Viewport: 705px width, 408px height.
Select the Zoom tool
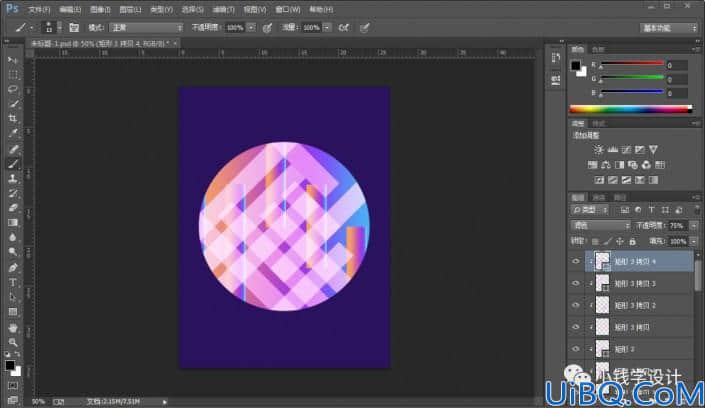13,342
